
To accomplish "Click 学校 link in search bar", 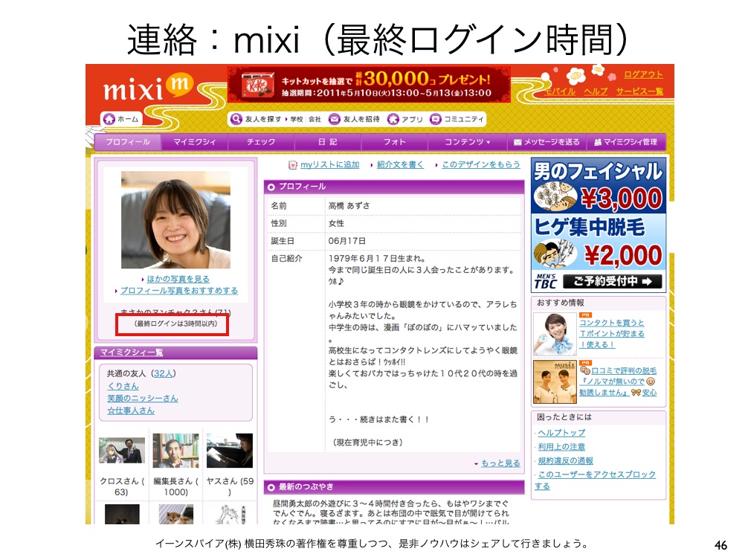I will [297, 119].
